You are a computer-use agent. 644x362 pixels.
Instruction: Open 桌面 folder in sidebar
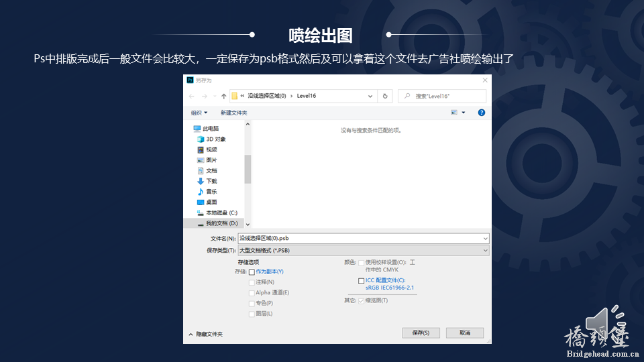(207, 202)
